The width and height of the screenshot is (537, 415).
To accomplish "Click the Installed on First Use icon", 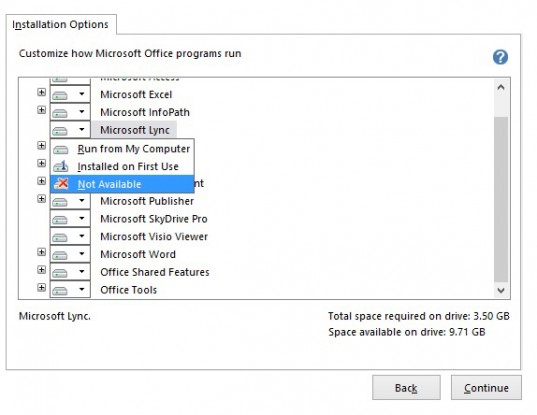I will coord(61,167).
